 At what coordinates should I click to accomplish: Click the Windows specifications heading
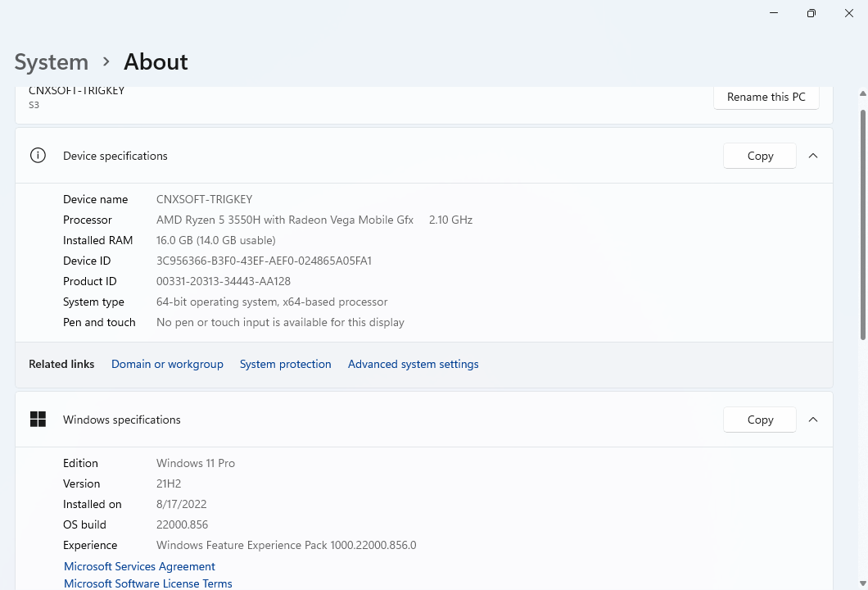tap(122, 420)
